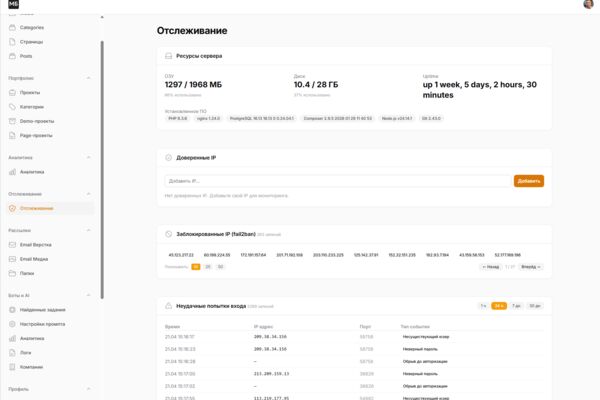The image size is (600, 400).
Task: Collapse the Отслеживание section chevron
Action: point(88,194)
